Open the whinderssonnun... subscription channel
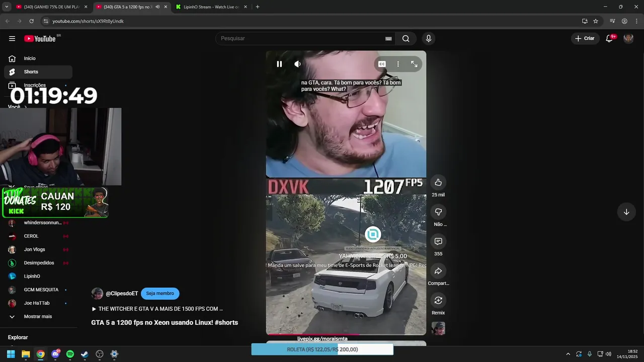Viewport: 644px width, 362px height. (x=38, y=223)
